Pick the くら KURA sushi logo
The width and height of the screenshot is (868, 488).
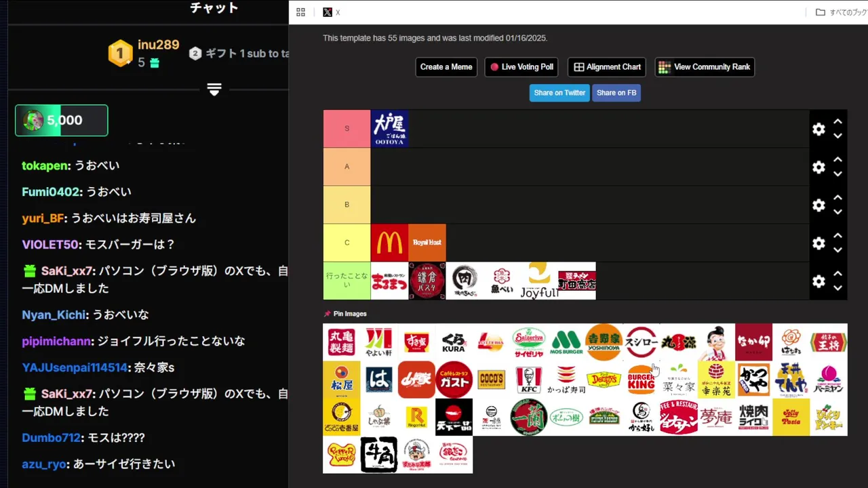point(454,342)
